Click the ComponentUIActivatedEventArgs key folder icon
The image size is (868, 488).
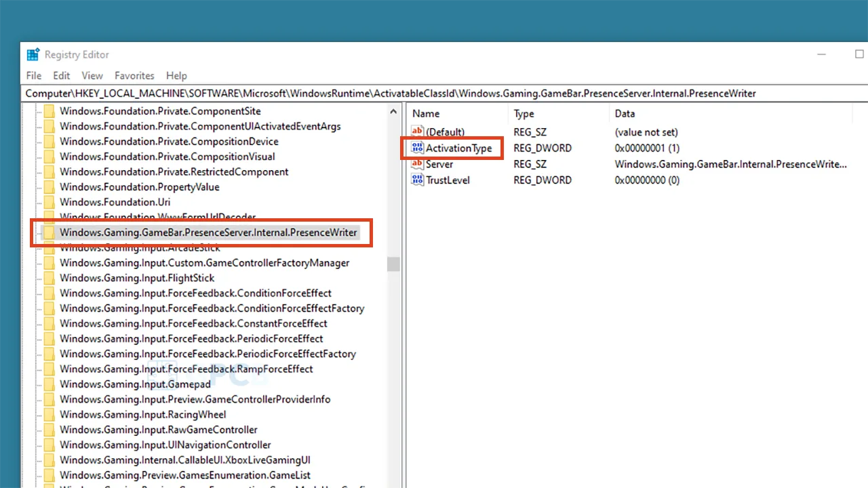(x=49, y=126)
